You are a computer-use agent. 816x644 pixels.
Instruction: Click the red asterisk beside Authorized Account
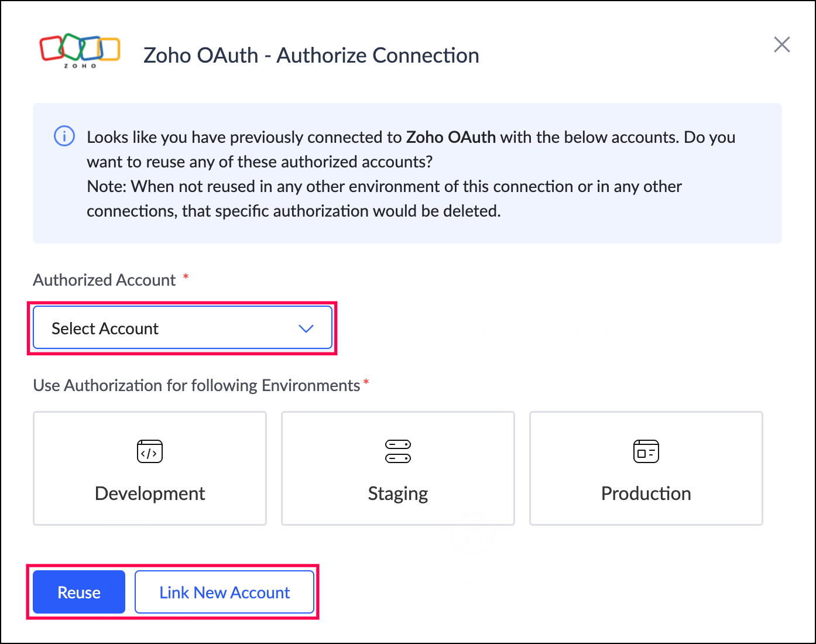(x=186, y=276)
